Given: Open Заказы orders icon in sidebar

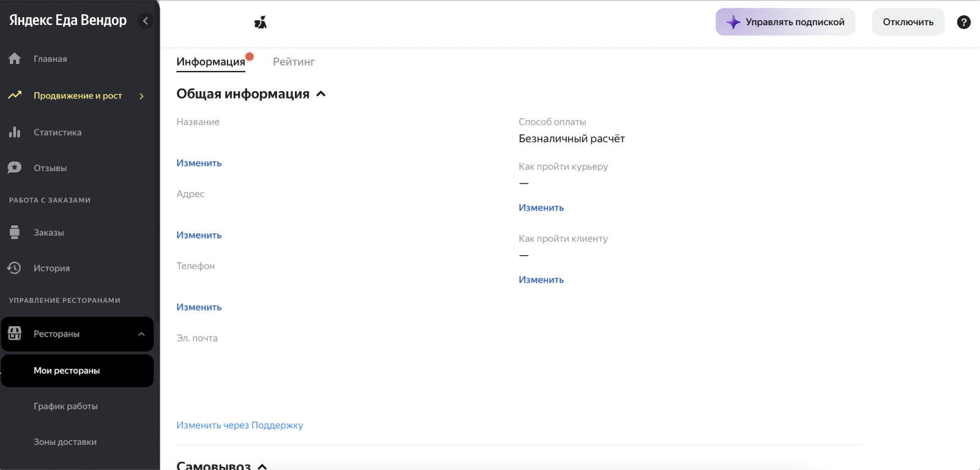Looking at the screenshot, I should [x=15, y=233].
